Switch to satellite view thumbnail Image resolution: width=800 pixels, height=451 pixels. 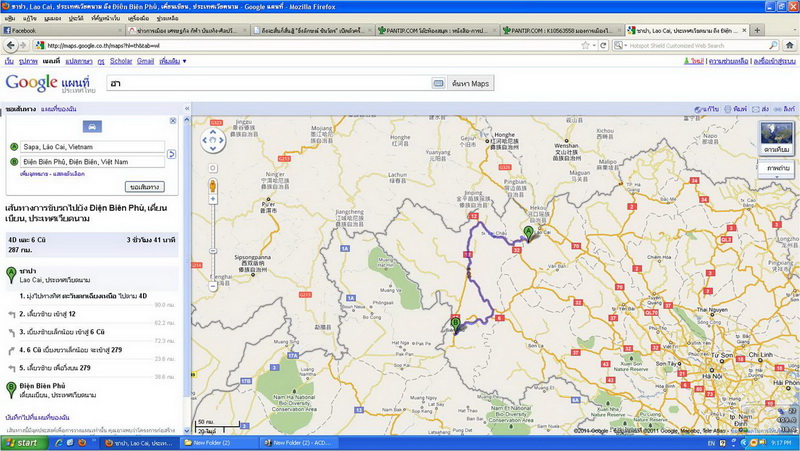[777, 138]
